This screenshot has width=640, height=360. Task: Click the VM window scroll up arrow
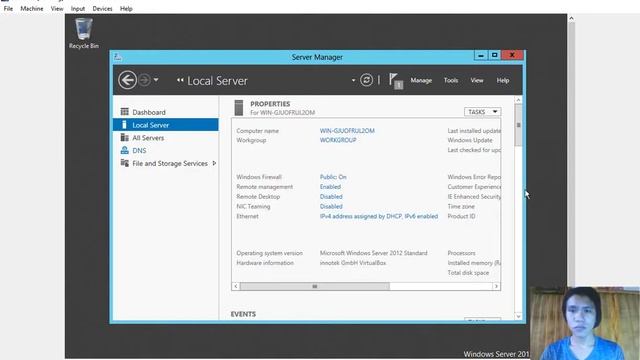[x=571, y=18]
